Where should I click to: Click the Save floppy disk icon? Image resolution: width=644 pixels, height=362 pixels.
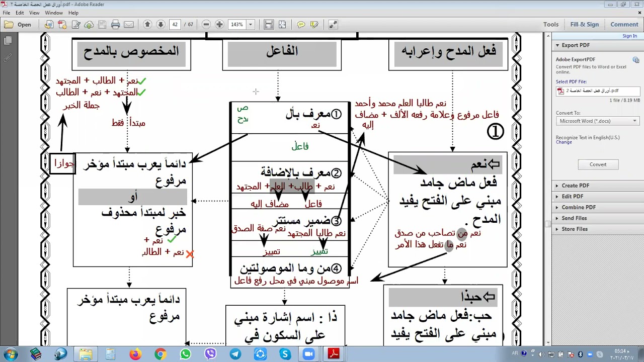[x=102, y=24]
